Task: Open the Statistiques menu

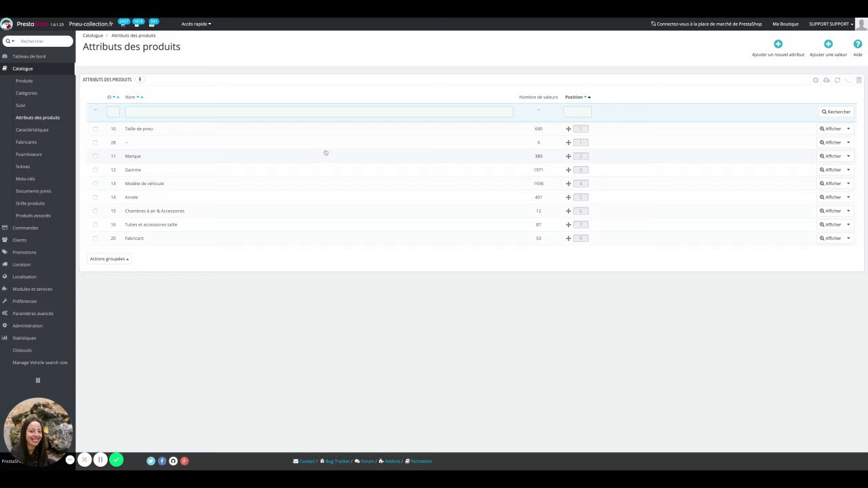Action: point(24,338)
